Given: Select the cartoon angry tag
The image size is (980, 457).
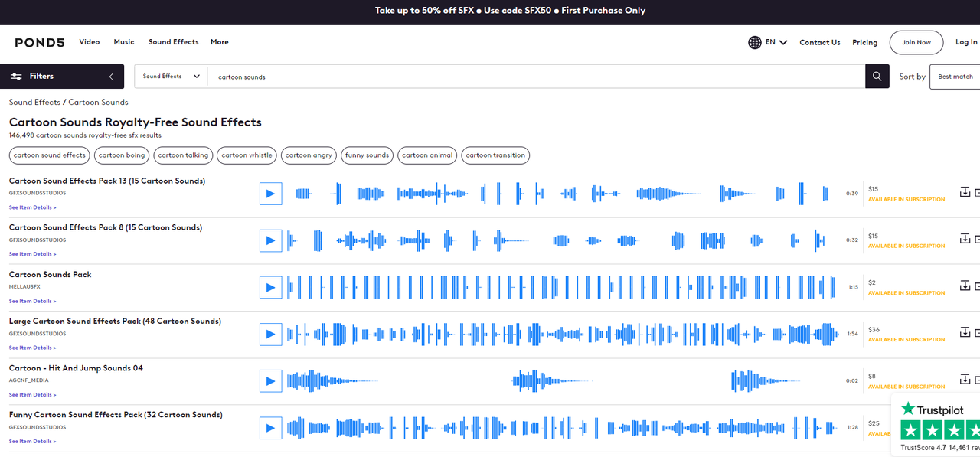Looking at the screenshot, I should click(x=309, y=155).
